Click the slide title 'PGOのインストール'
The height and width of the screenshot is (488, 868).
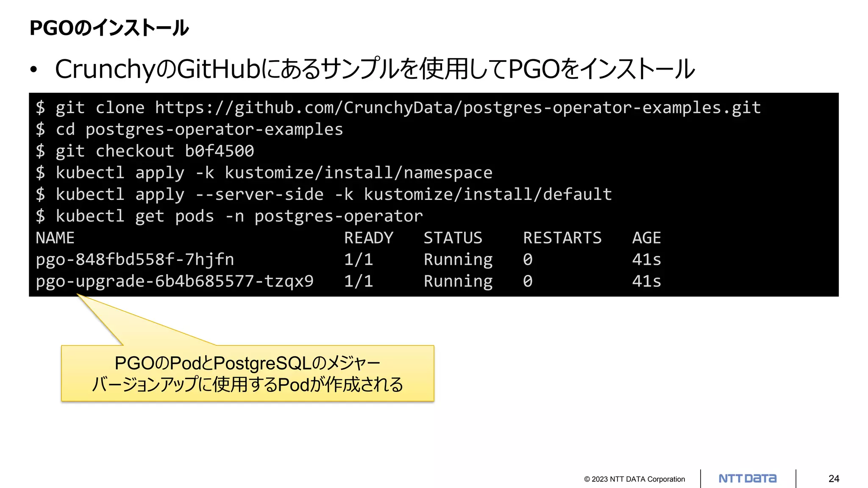pyautogui.click(x=109, y=28)
